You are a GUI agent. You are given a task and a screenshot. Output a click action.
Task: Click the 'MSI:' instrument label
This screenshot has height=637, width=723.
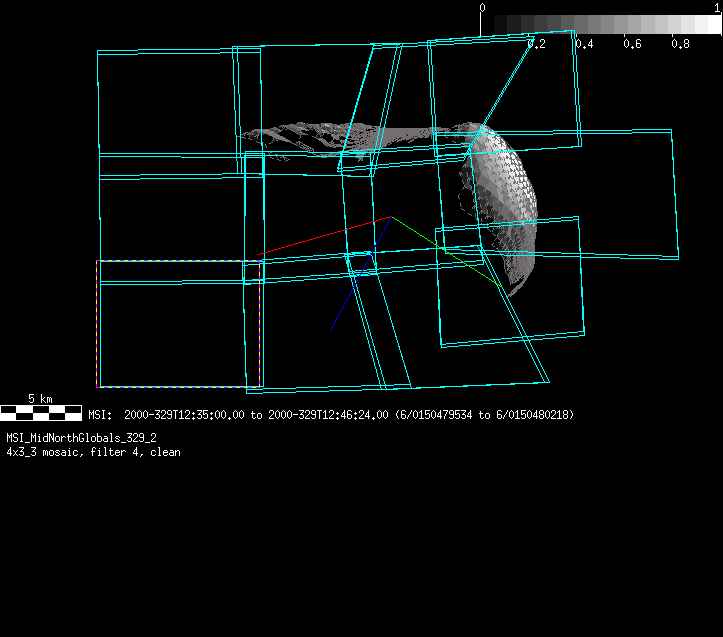[x=100, y=415]
